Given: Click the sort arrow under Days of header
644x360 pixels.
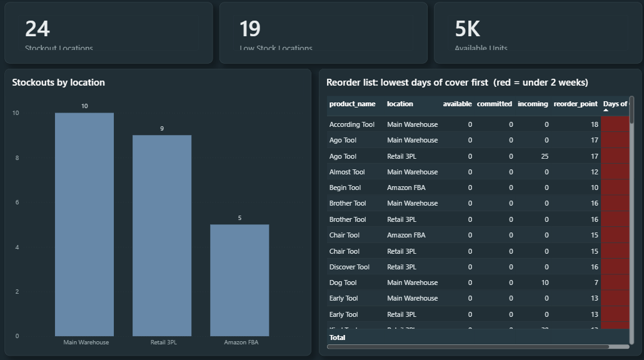Looking at the screenshot, I should pos(606,110).
